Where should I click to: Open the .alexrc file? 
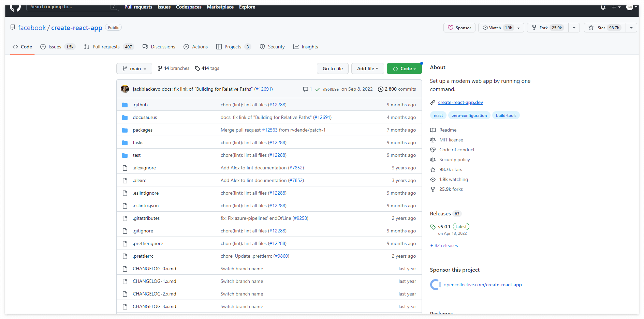pos(140,180)
